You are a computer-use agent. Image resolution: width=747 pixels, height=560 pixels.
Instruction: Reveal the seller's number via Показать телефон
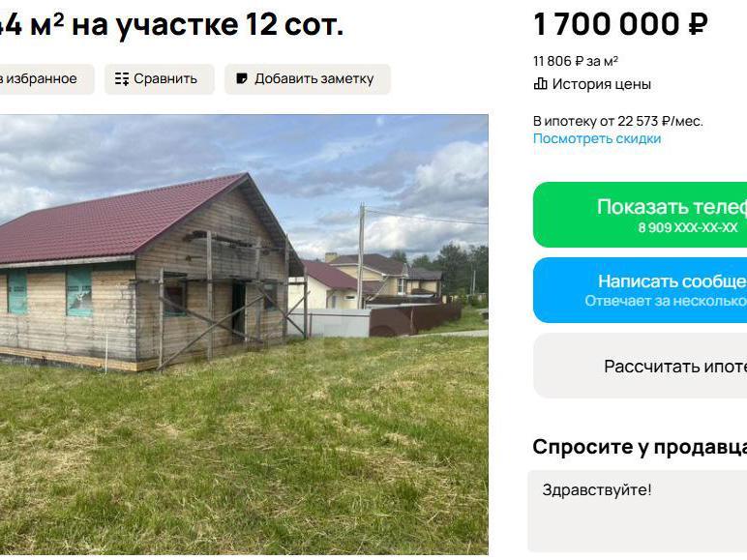640,215
